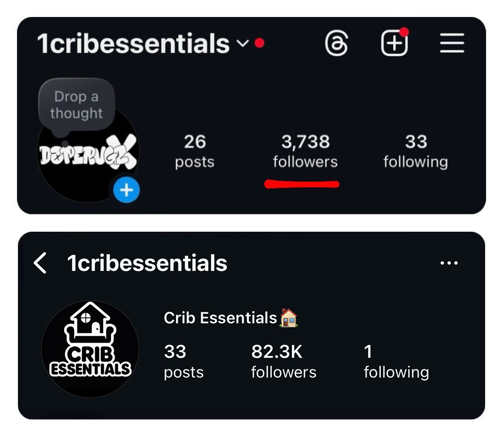View the 33 posts count under Crib Essentials

click(x=183, y=361)
